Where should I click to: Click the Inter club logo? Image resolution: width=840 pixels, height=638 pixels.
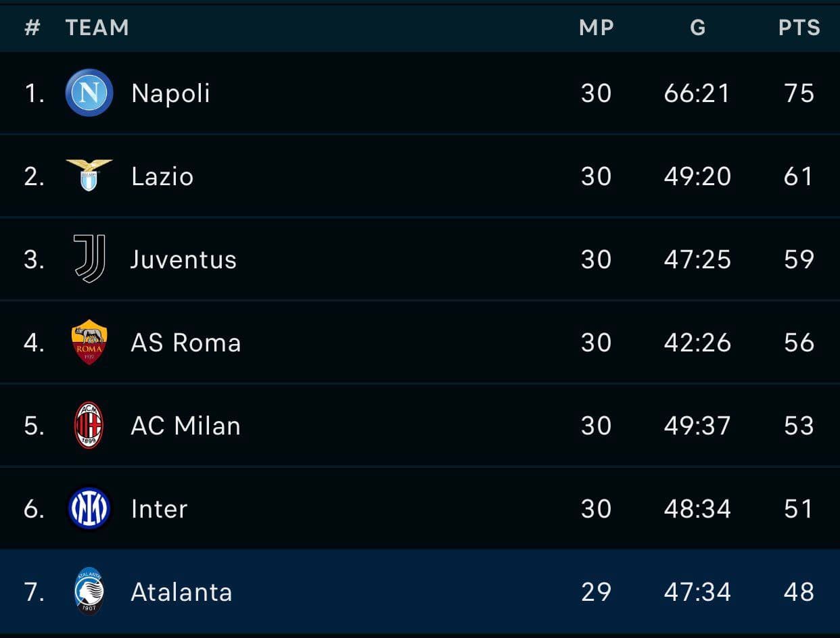pos(89,508)
